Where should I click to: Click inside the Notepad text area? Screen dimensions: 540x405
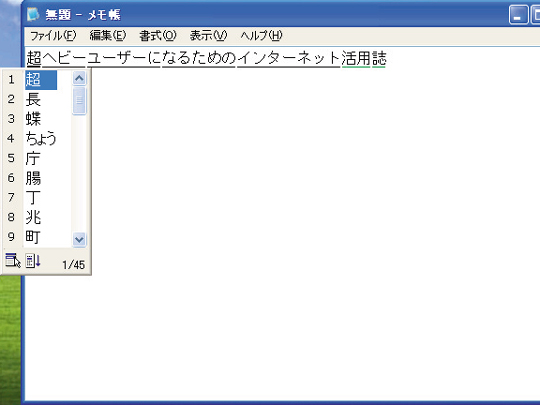click(x=310, y=224)
